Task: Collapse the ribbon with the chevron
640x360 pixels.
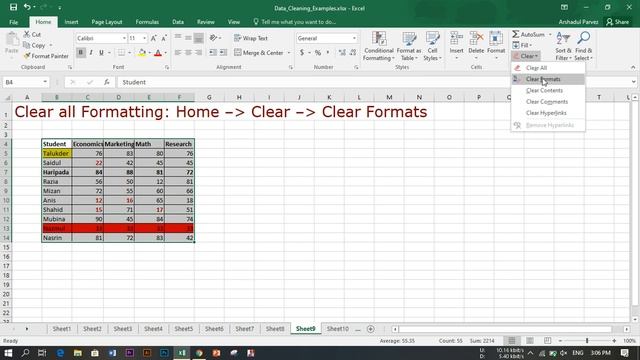Action: click(633, 67)
